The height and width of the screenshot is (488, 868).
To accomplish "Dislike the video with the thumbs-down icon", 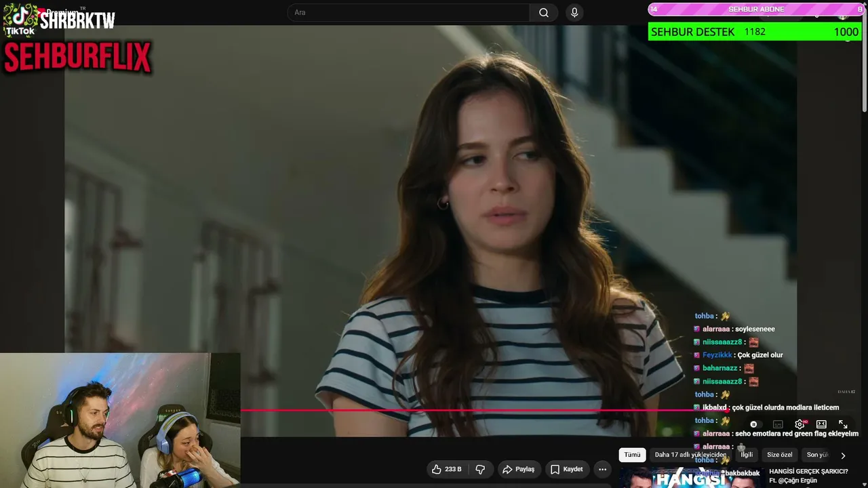I will [480, 469].
